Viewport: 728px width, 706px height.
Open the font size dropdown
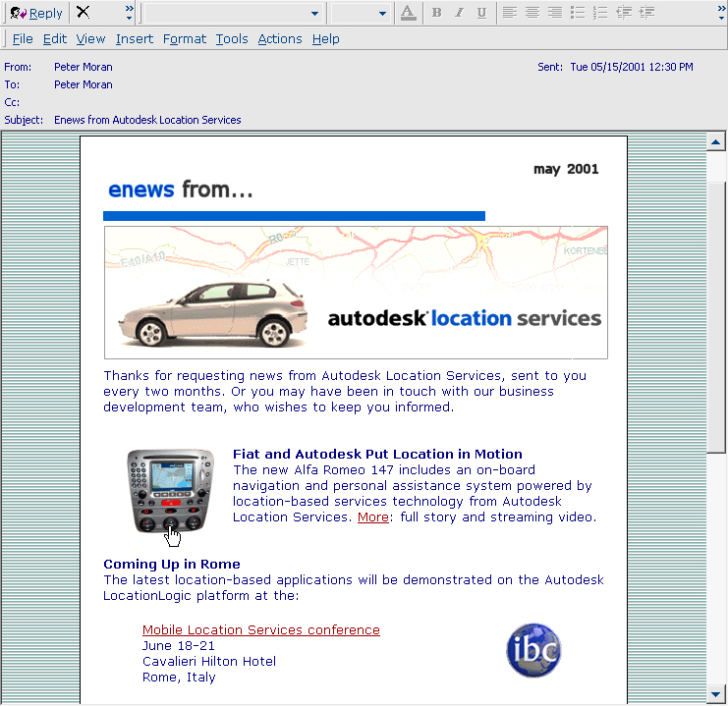(382, 13)
